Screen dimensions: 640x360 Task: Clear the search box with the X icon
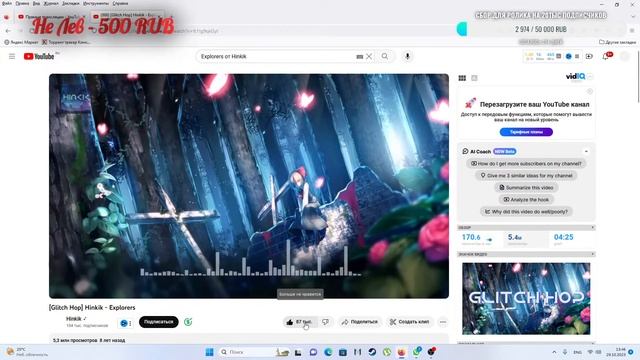pyautogui.click(x=369, y=56)
